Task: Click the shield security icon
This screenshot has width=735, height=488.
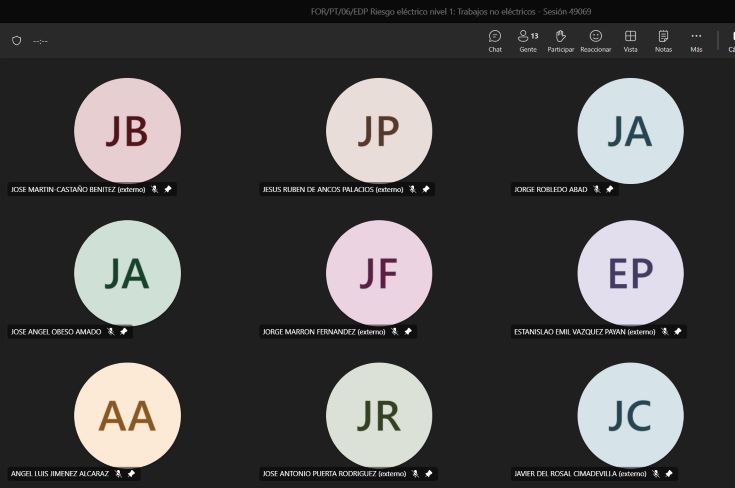Action: pyautogui.click(x=17, y=41)
